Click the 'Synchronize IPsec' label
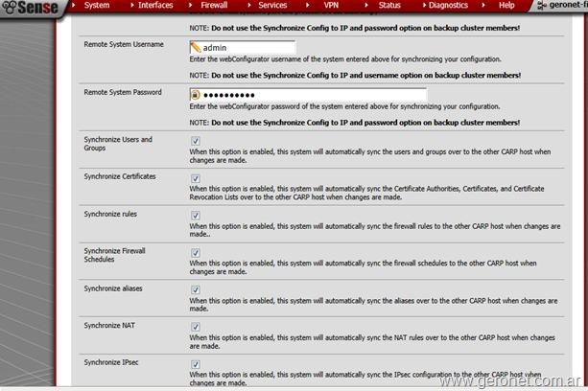 coord(111,362)
